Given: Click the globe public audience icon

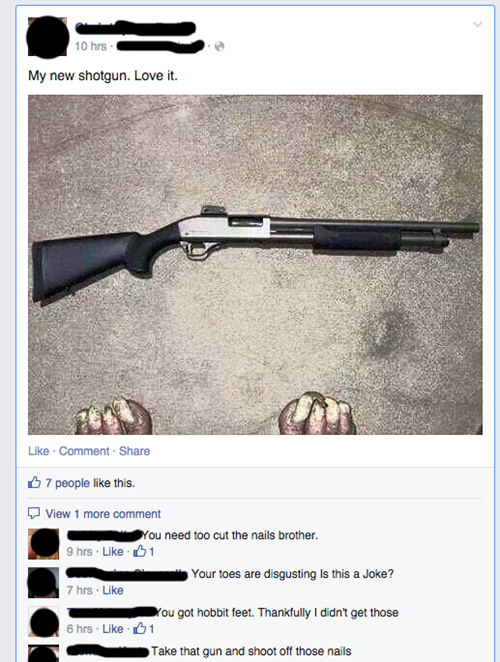Looking at the screenshot, I should click(219, 46).
